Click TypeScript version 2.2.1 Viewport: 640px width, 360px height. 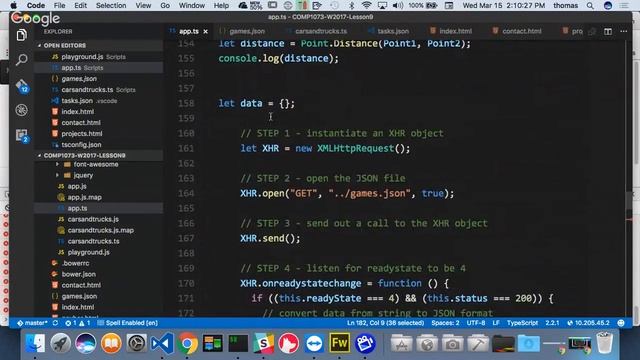tap(552, 323)
